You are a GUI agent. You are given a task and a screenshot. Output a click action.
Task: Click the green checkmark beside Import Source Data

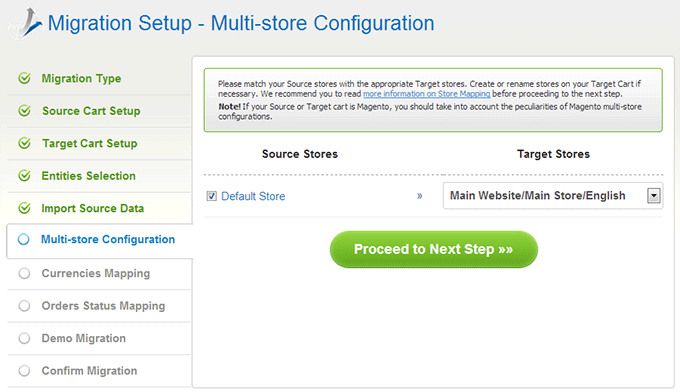coord(24,208)
